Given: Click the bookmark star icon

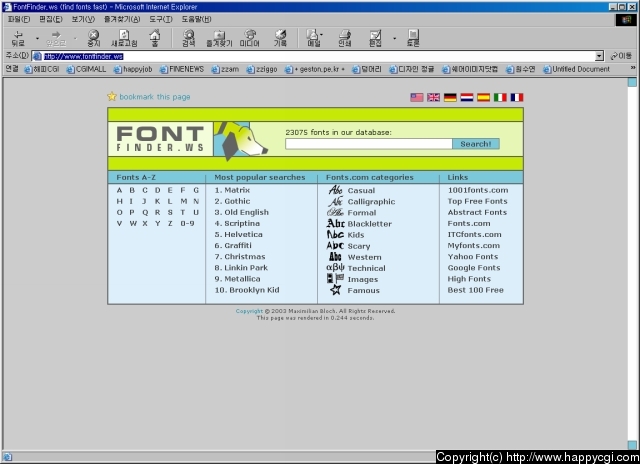Looking at the screenshot, I should pos(111,96).
